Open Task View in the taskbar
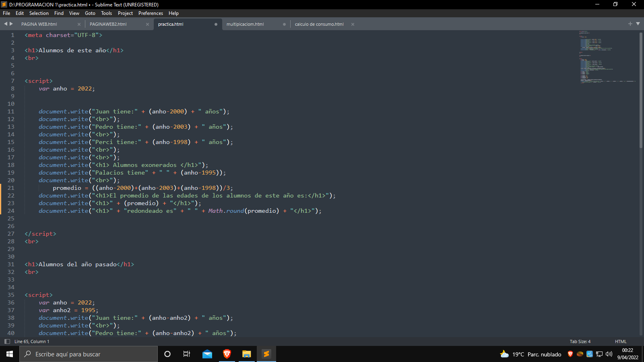The image size is (644, 362). tap(187, 354)
